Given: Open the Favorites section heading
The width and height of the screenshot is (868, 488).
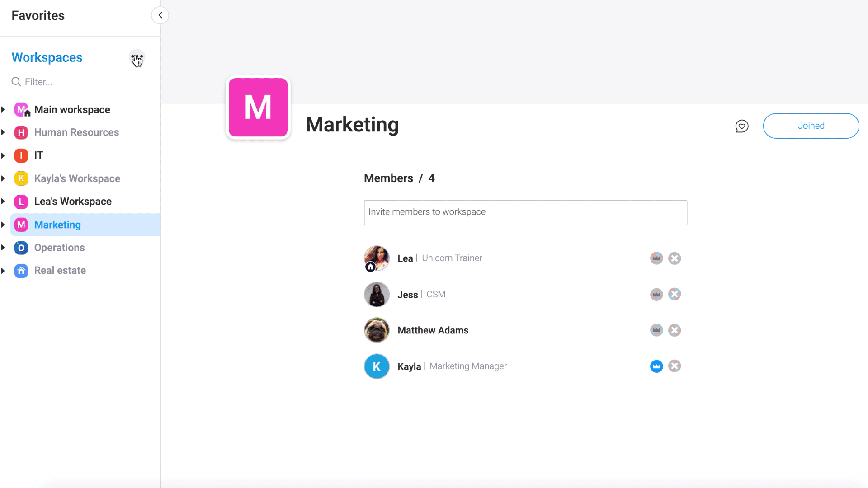Looking at the screenshot, I should coord(38,15).
